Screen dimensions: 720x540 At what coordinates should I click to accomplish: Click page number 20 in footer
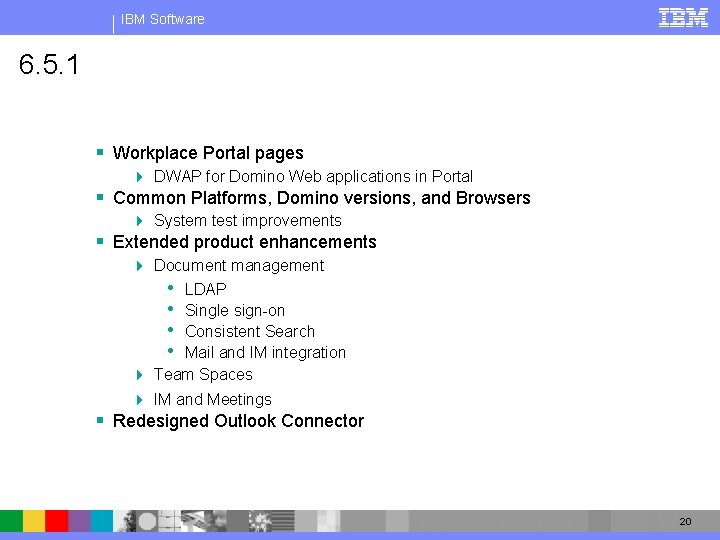click(x=686, y=521)
